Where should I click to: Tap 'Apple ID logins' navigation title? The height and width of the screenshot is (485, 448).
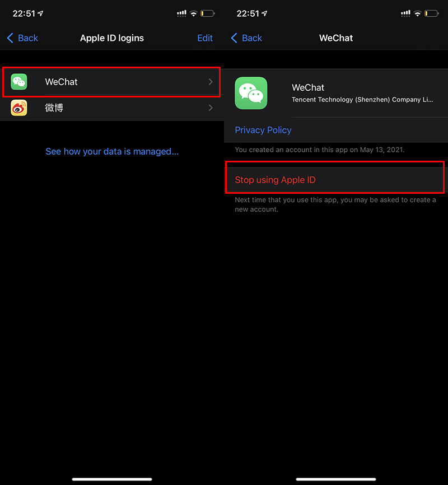click(x=112, y=38)
